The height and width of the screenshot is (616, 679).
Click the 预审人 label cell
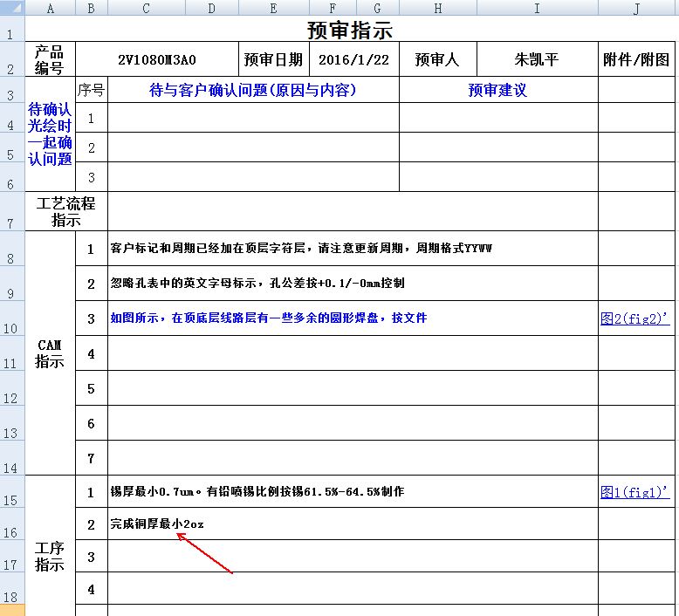pos(438,59)
